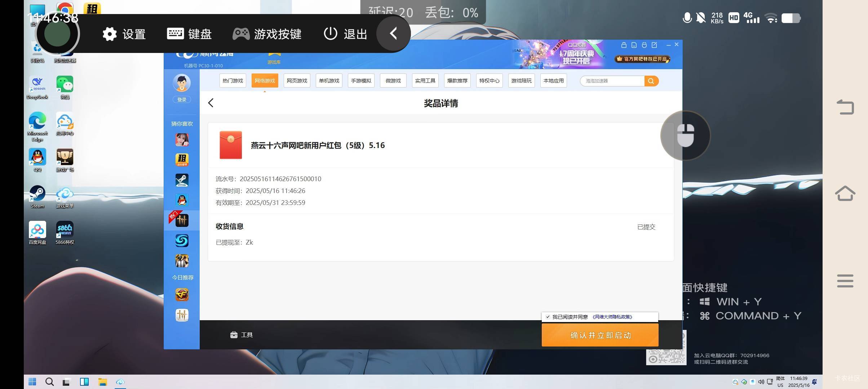Tap the Android back button on the right edge
Image resolution: width=868 pixels, height=389 pixels.
point(845,107)
